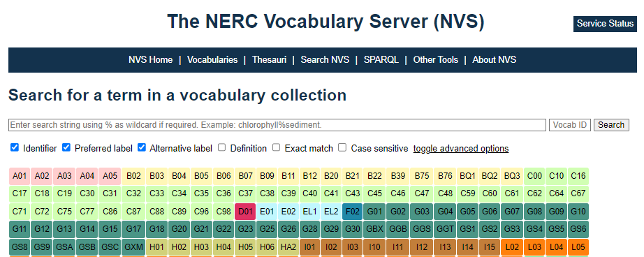Select the C16 vocabulary tile
The image size is (644, 257).
tap(578, 176)
